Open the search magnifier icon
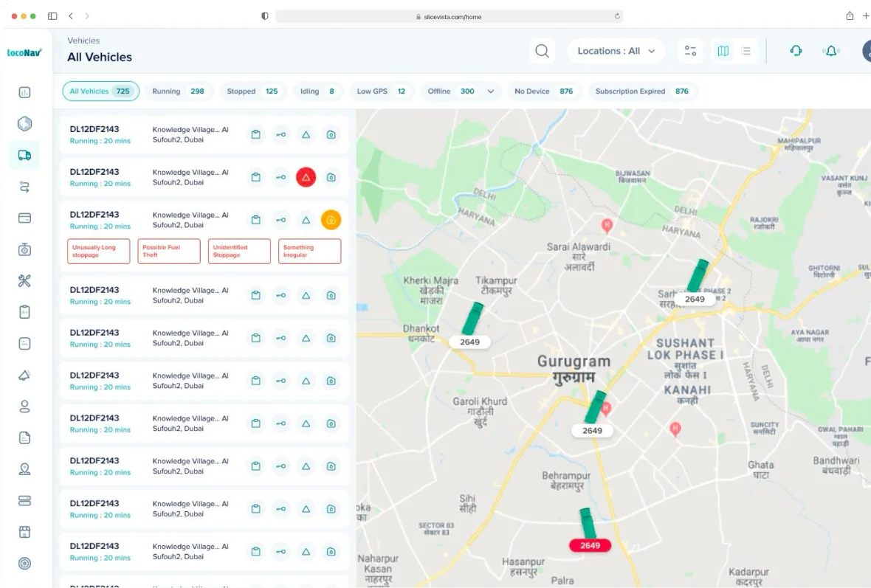This screenshot has height=588, width=871. pyautogui.click(x=542, y=51)
